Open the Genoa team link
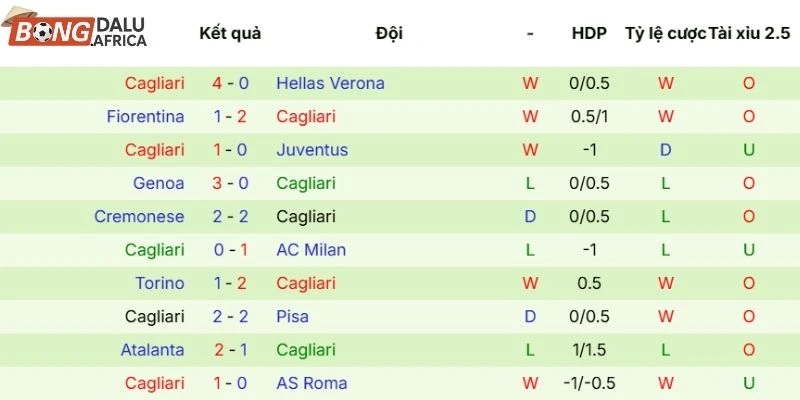Image resolution: width=800 pixels, height=400 pixels. pyautogui.click(x=159, y=183)
